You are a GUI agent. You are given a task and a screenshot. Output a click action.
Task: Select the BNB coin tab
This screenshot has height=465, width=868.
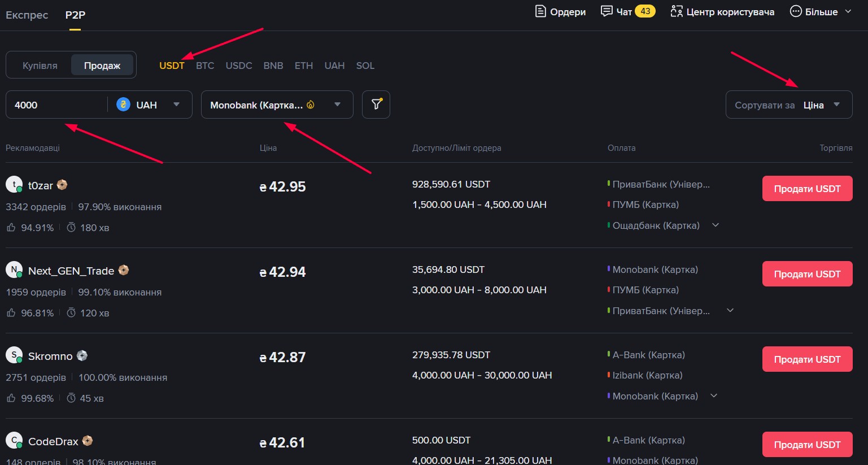[273, 66]
